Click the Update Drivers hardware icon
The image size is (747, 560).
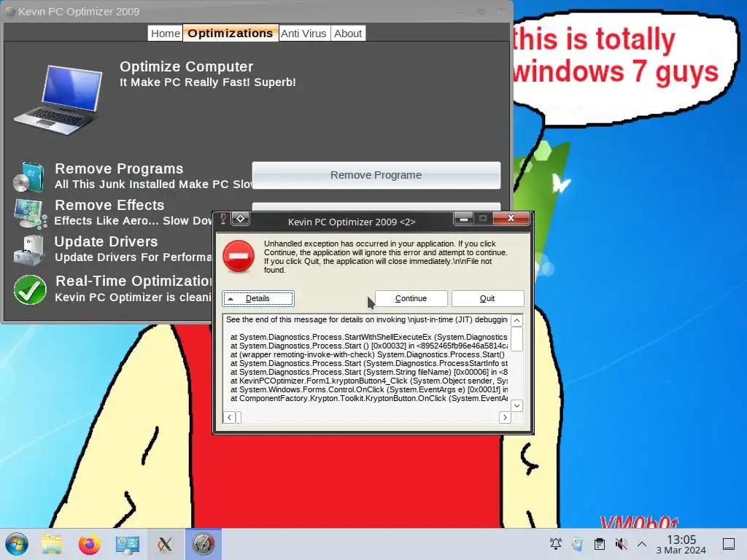coord(29,250)
